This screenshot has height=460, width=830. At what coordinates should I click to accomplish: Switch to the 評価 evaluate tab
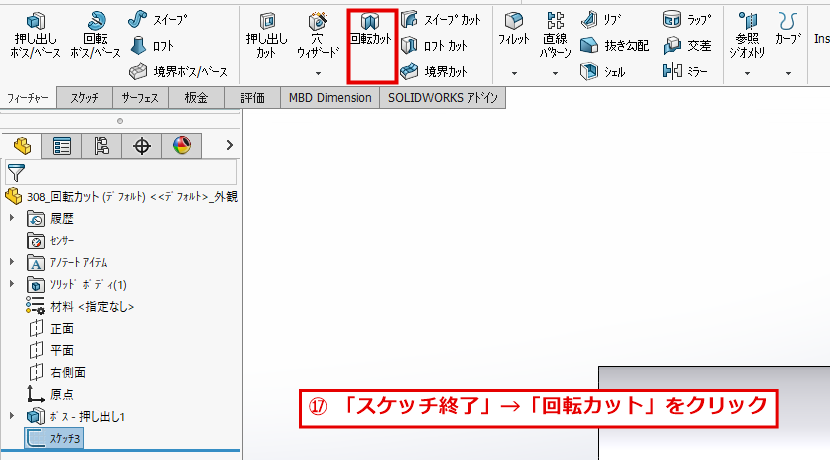(252, 98)
